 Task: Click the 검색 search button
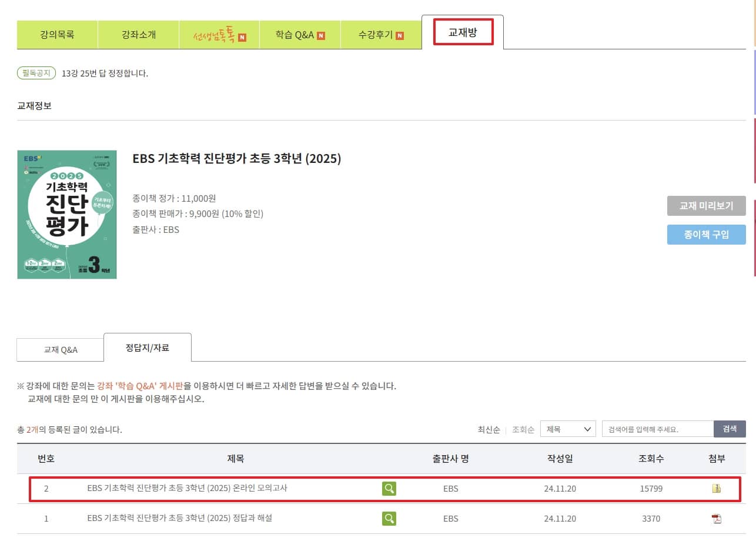[x=730, y=429]
